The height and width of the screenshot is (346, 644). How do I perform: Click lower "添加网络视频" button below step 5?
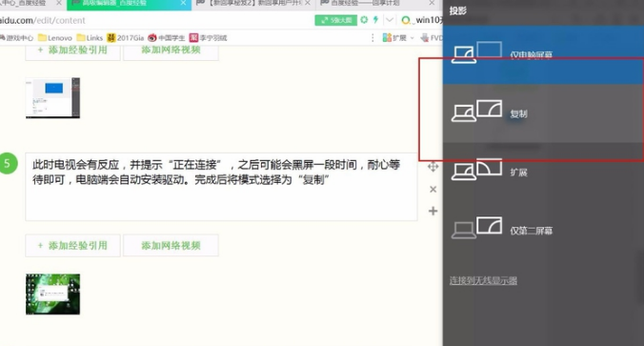(171, 246)
